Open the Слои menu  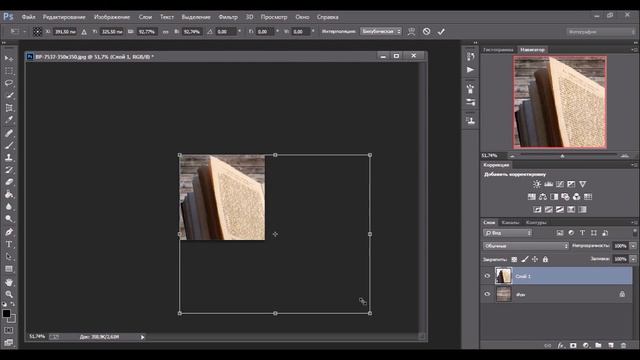pyautogui.click(x=145, y=17)
